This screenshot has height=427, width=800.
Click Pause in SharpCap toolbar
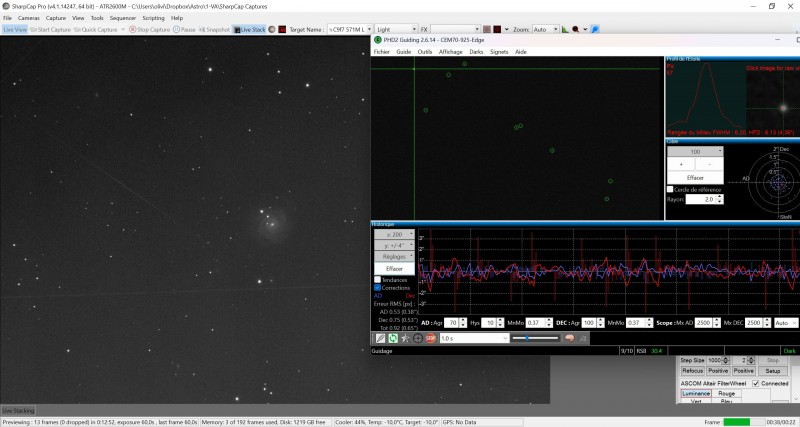[184, 30]
